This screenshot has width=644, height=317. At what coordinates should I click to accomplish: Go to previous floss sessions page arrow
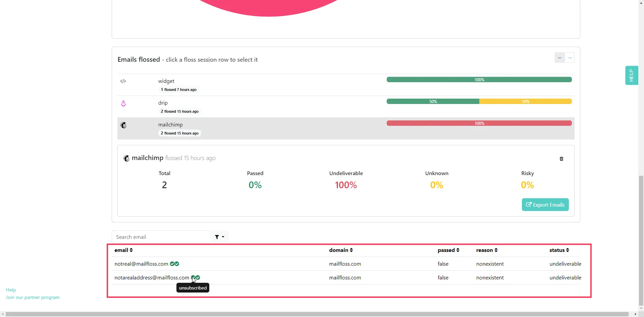[x=560, y=58]
